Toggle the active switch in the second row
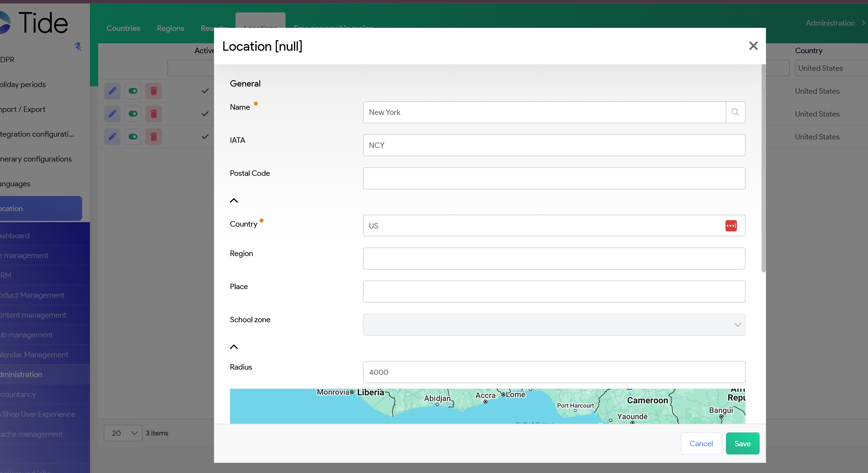The height and width of the screenshot is (473, 868). coord(133,114)
